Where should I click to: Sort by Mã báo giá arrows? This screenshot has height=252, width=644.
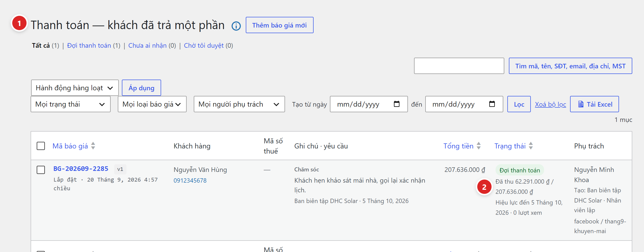pos(93,146)
